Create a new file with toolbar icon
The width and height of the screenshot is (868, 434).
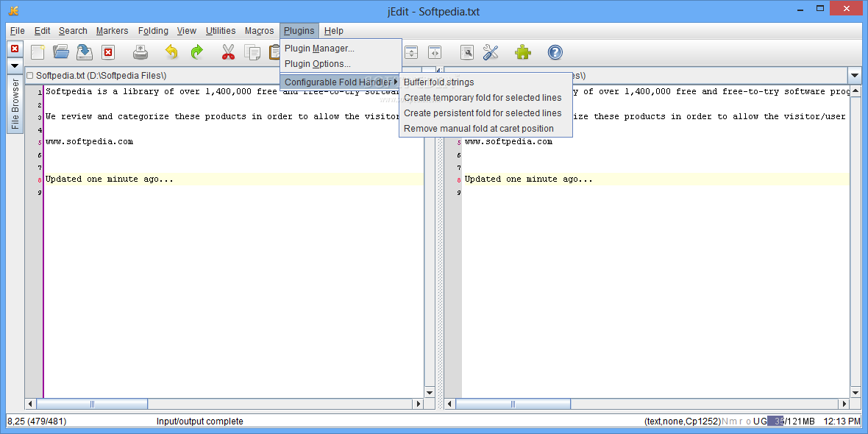click(38, 52)
